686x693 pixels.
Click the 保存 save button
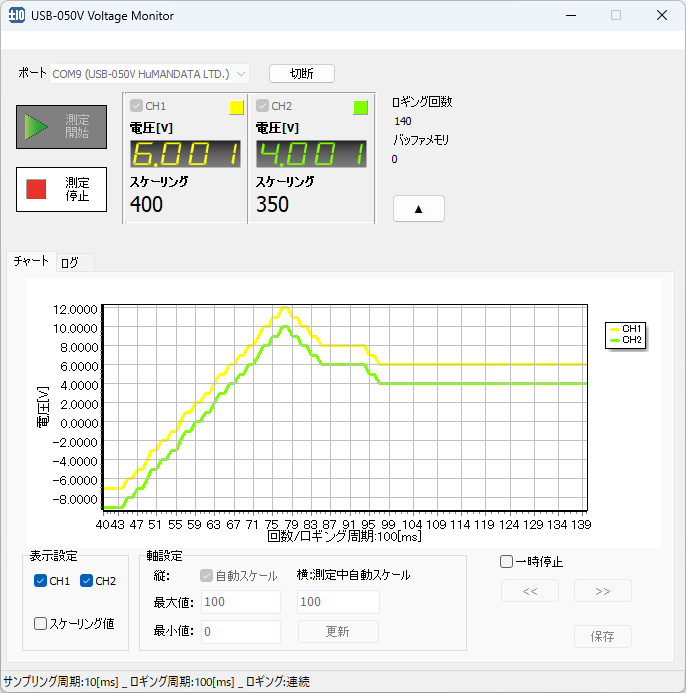click(x=602, y=636)
